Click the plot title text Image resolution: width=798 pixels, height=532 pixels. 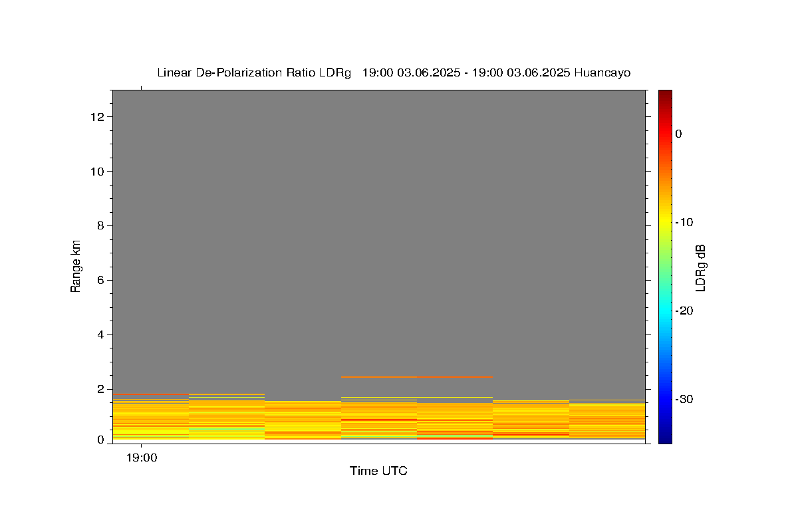[394, 72]
